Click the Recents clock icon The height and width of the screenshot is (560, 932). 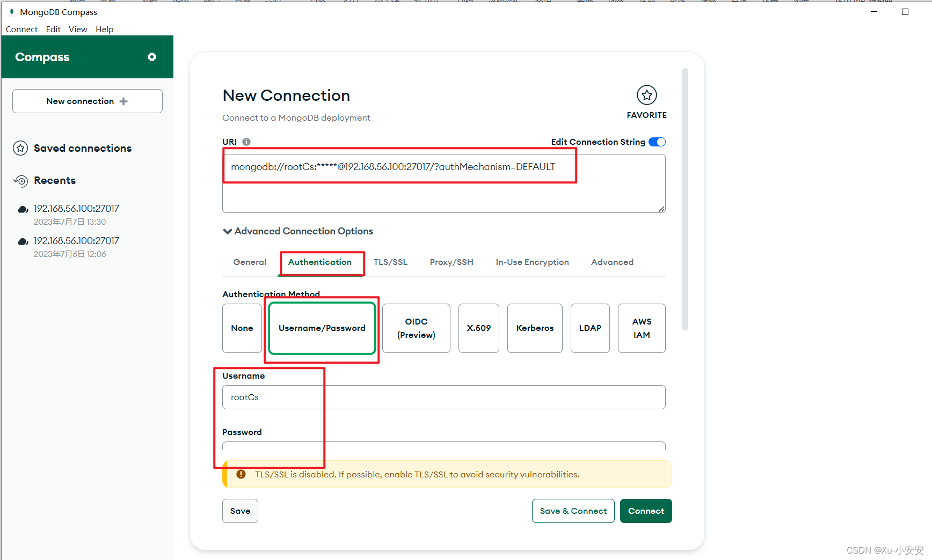coord(20,181)
